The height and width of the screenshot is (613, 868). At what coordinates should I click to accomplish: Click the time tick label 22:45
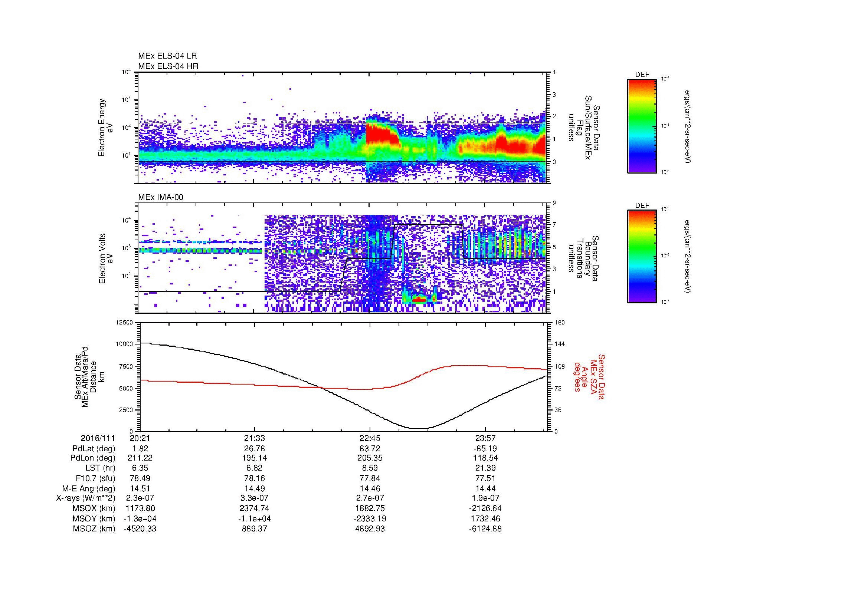(370, 438)
